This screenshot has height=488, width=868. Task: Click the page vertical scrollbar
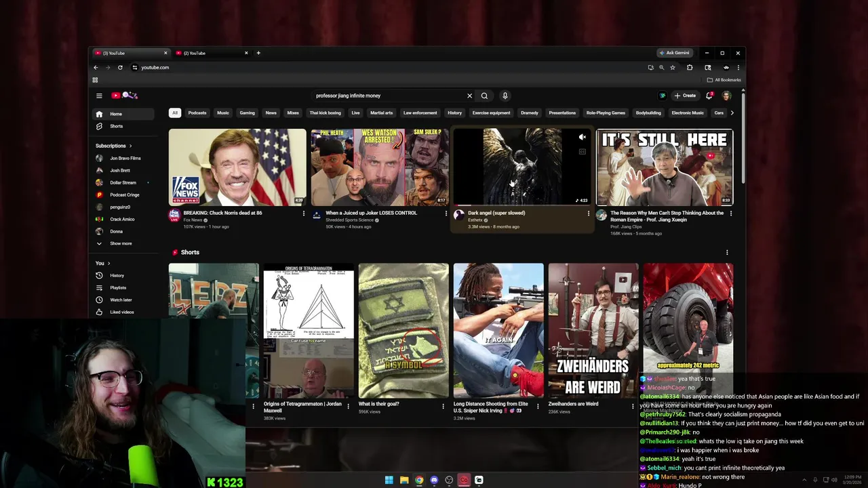coord(743,139)
